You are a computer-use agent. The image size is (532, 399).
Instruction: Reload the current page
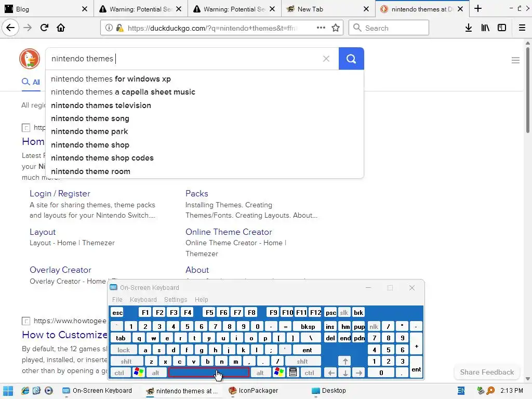coord(44,28)
